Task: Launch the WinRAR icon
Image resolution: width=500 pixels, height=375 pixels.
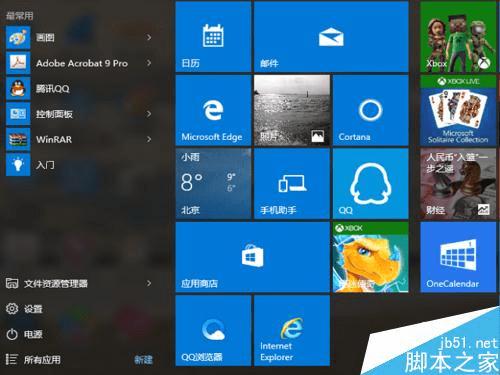Action: tap(18, 139)
